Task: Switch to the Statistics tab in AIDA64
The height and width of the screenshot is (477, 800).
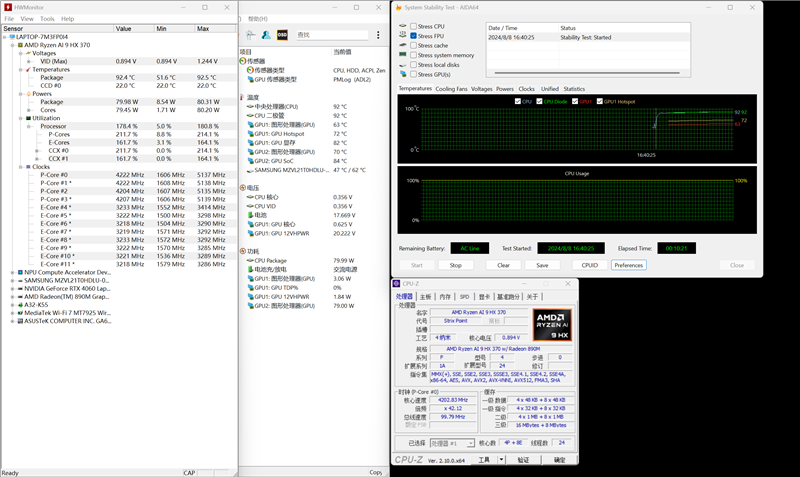Action: click(x=574, y=89)
